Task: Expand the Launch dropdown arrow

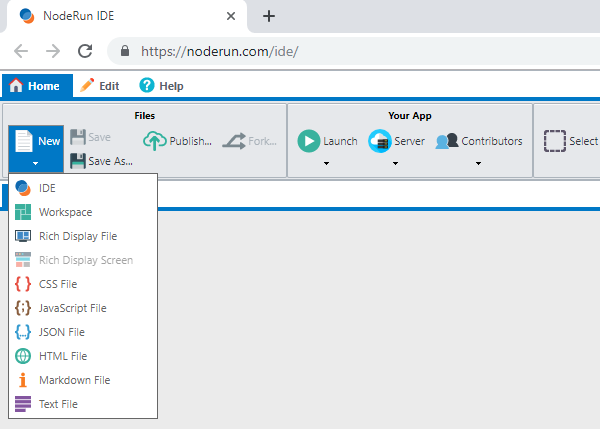Action: point(326,163)
